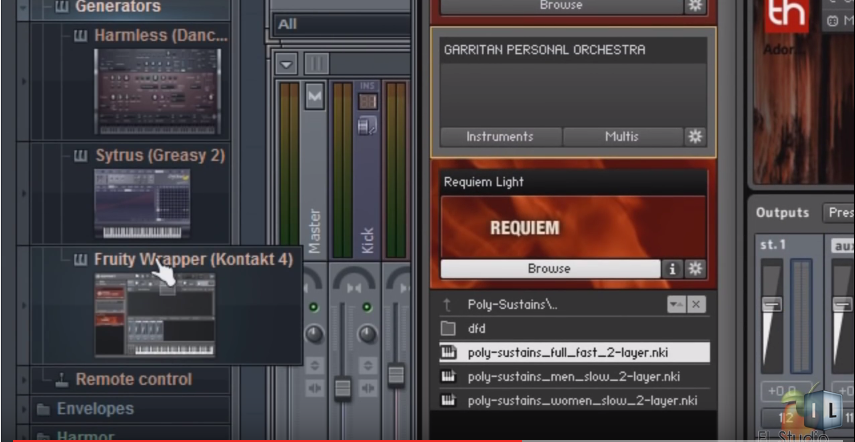Expand the Remote control item

pos(134,379)
